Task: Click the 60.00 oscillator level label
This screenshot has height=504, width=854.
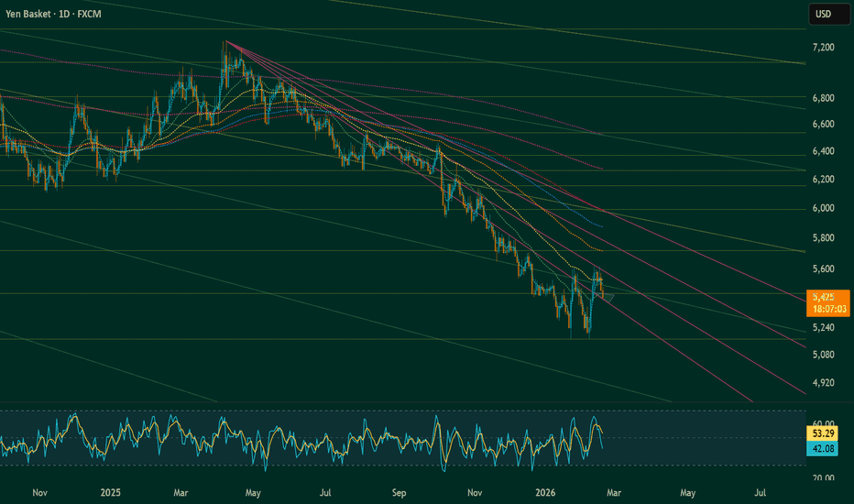Action: pos(822,413)
